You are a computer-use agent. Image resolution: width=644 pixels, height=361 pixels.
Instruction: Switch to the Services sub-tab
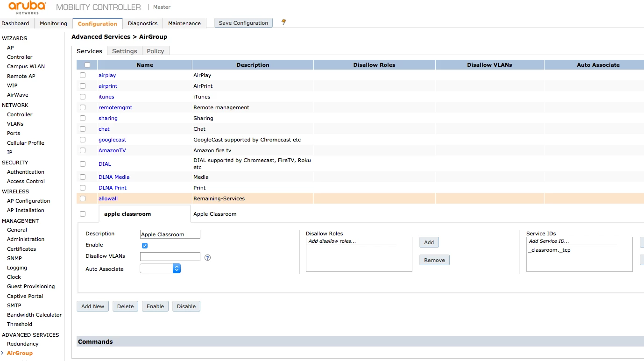click(89, 51)
